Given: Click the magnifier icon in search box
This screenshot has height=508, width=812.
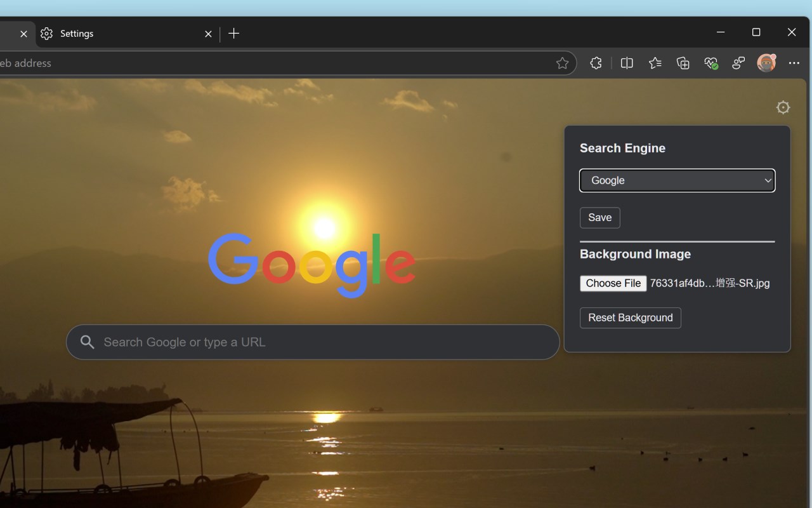Looking at the screenshot, I should click(88, 342).
